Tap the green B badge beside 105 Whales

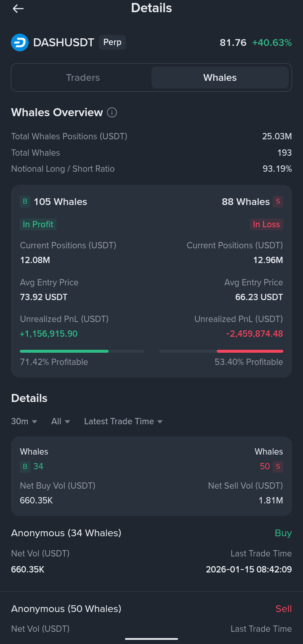25,202
